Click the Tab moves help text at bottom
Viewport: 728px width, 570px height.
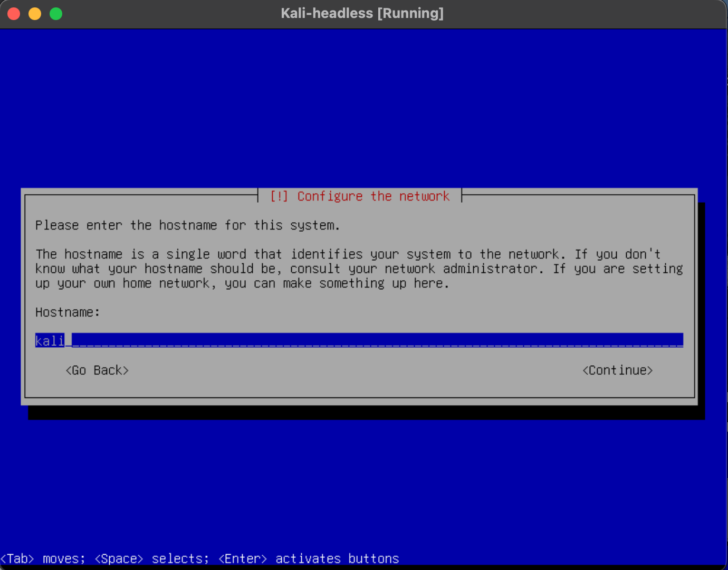coord(200,558)
